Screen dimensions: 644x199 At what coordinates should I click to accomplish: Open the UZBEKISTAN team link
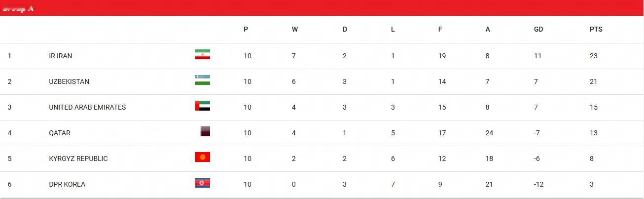tap(69, 81)
